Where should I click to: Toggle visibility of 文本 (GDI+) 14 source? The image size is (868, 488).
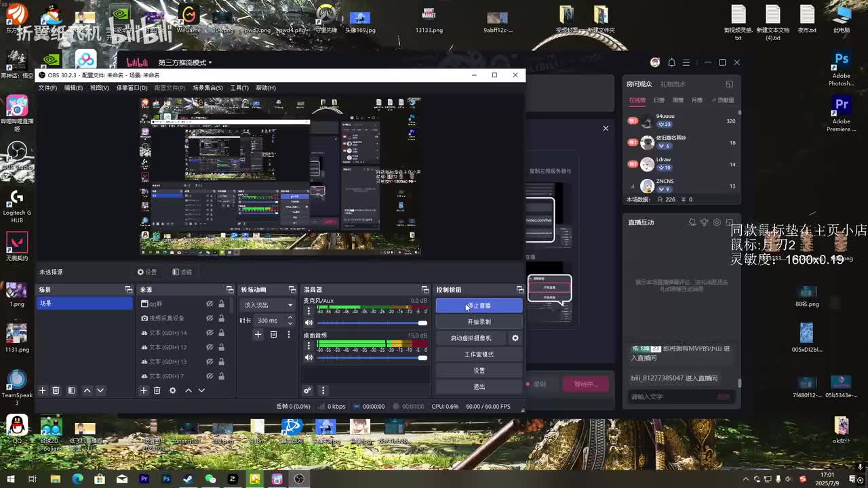210,333
